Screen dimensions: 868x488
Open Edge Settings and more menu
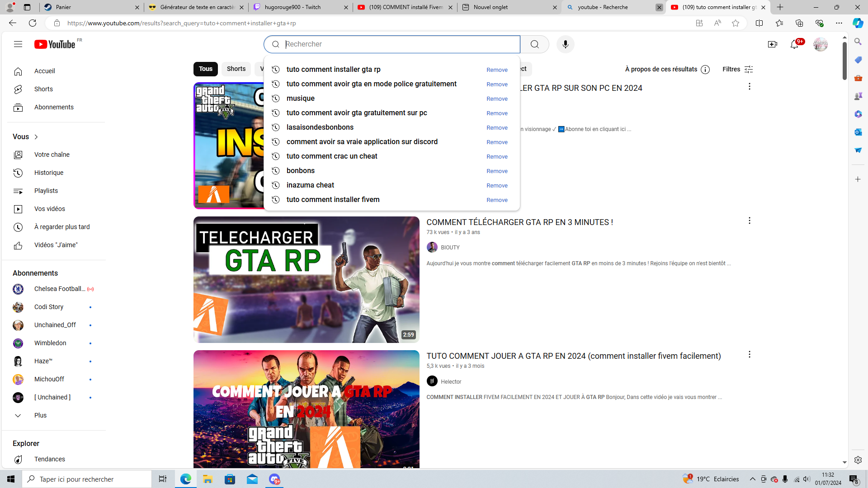pos(839,23)
